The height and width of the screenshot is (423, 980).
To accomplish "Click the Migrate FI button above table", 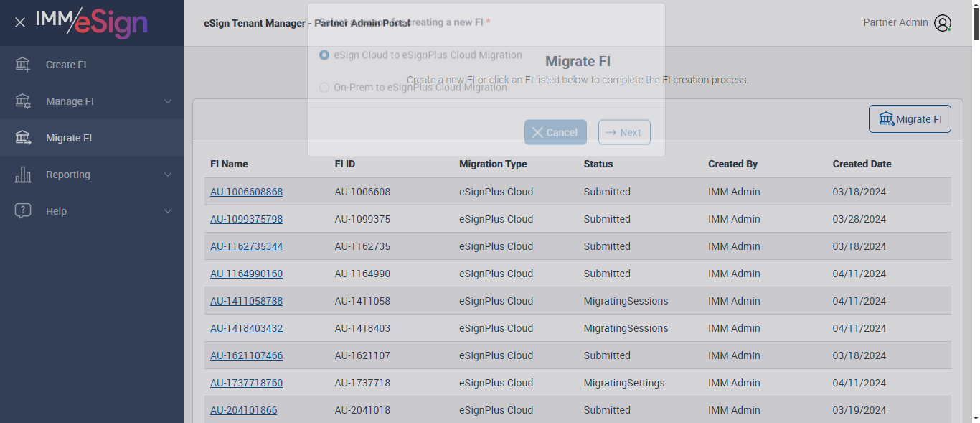I will click(x=910, y=119).
